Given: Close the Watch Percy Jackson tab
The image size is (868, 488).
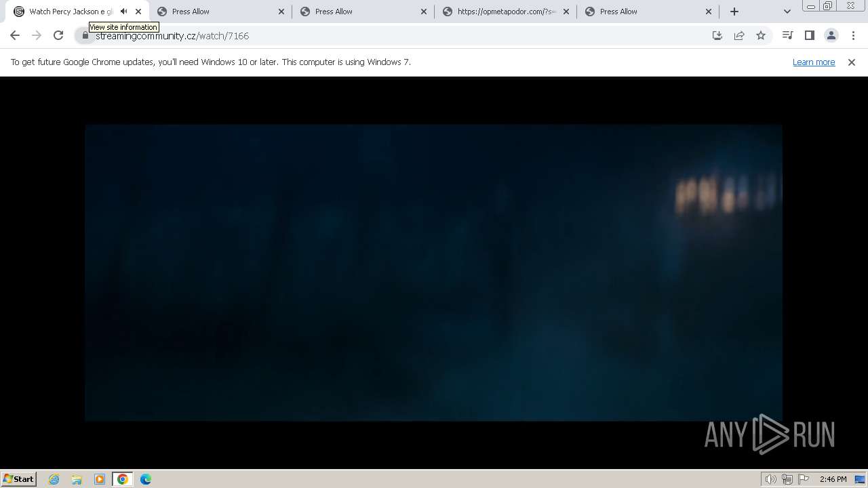Looking at the screenshot, I should (x=138, y=12).
